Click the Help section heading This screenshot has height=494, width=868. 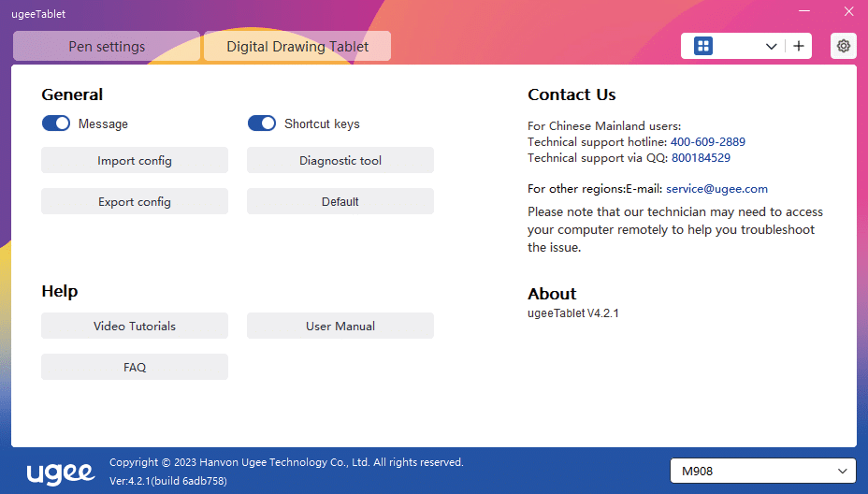60,291
